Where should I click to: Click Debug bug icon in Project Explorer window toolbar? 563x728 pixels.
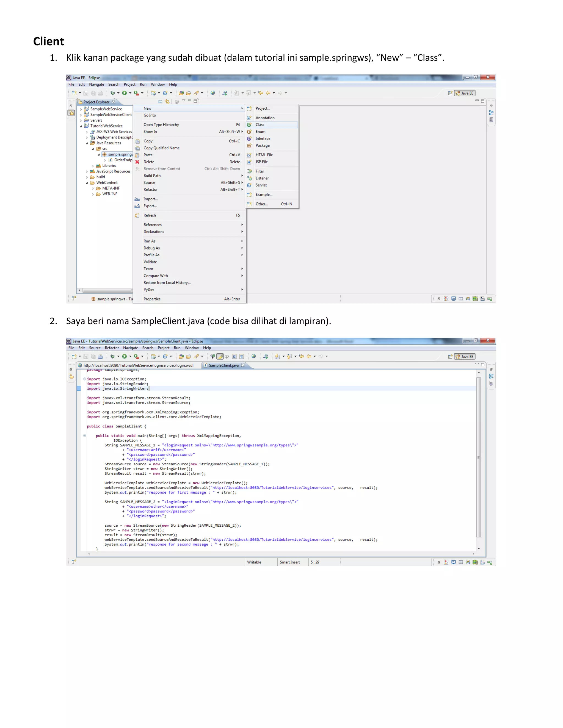pos(113,93)
